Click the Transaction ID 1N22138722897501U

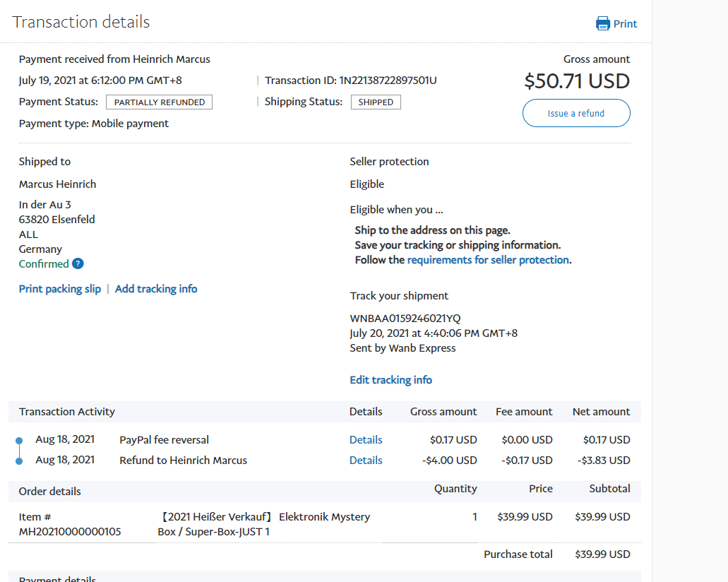tap(388, 81)
